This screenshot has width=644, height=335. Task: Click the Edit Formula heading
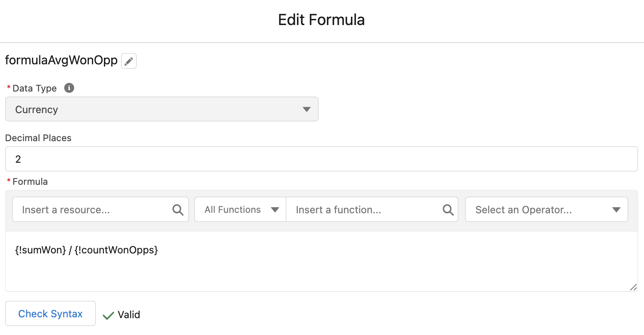click(x=322, y=19)
